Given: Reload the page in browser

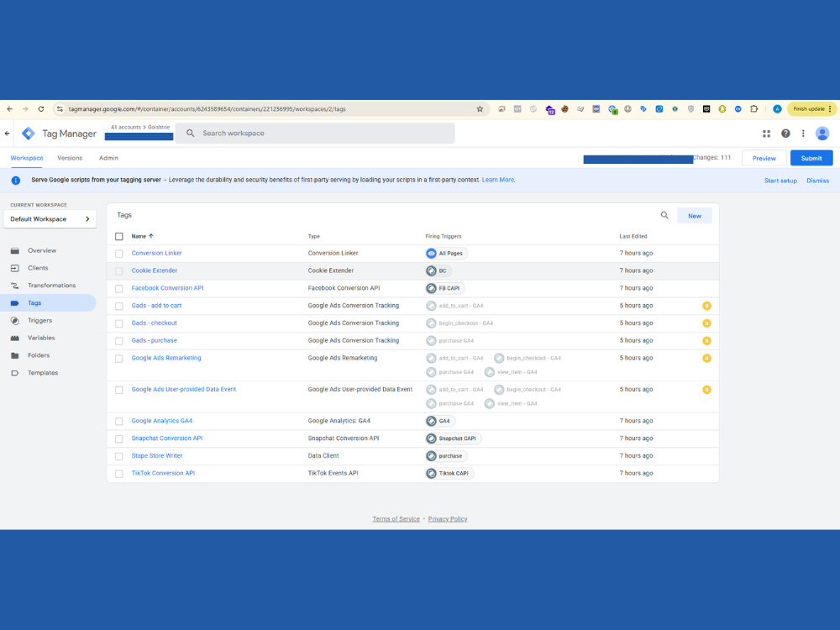Looking at the screenshot, I should point(40,108).
